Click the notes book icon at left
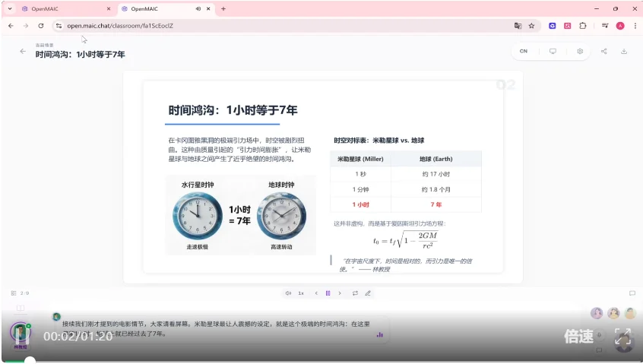The image size is (643, 364). [x=21, y=309]
